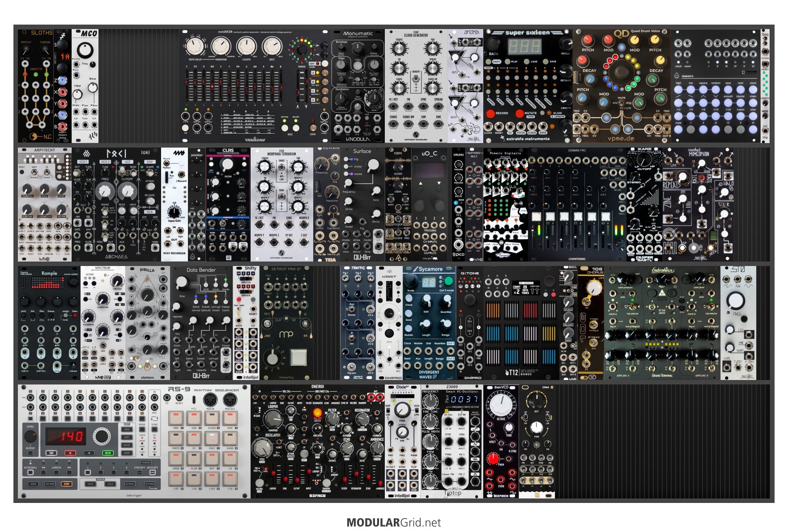This screenshot has width=788, height=532.
Task: Select the Monumatic Knobula module
Action: (358, 86)
